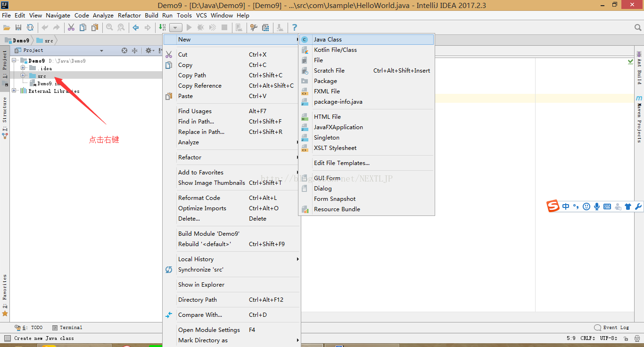Click Scroll from Source target icon

click(124, 50)
